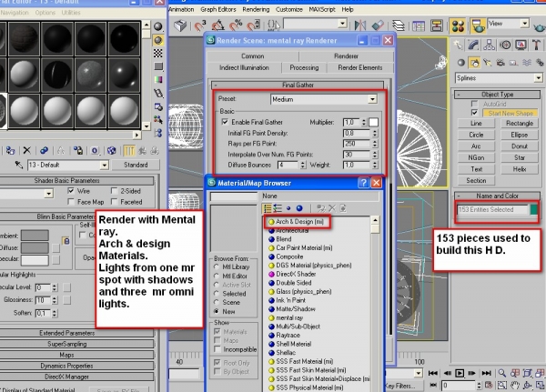Screen dimensions: 546x392
Task: Open the Layer Manager icon
Action: click(x=398, y=25)
